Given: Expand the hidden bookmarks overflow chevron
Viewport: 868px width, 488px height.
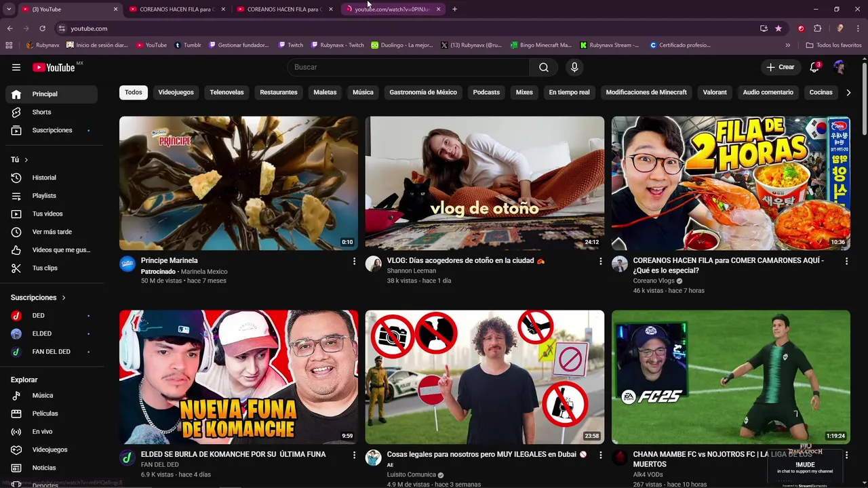Looking at the screenshot, I should pos(787,45).
